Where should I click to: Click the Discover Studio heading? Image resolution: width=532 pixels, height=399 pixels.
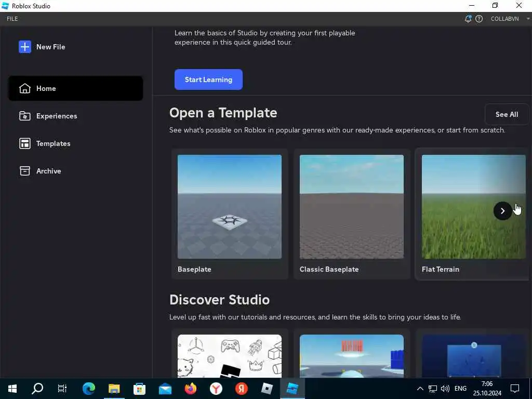tap(220, 300)
